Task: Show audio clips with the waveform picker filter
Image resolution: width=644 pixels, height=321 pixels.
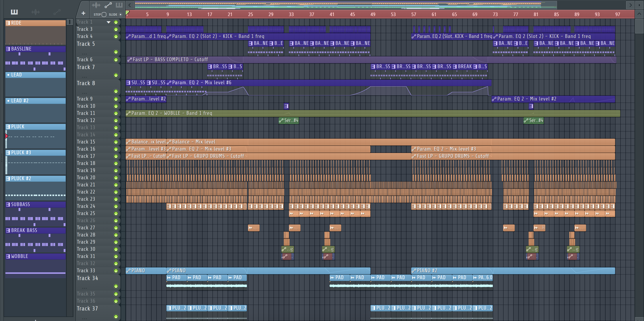Action: coord(36,12)
